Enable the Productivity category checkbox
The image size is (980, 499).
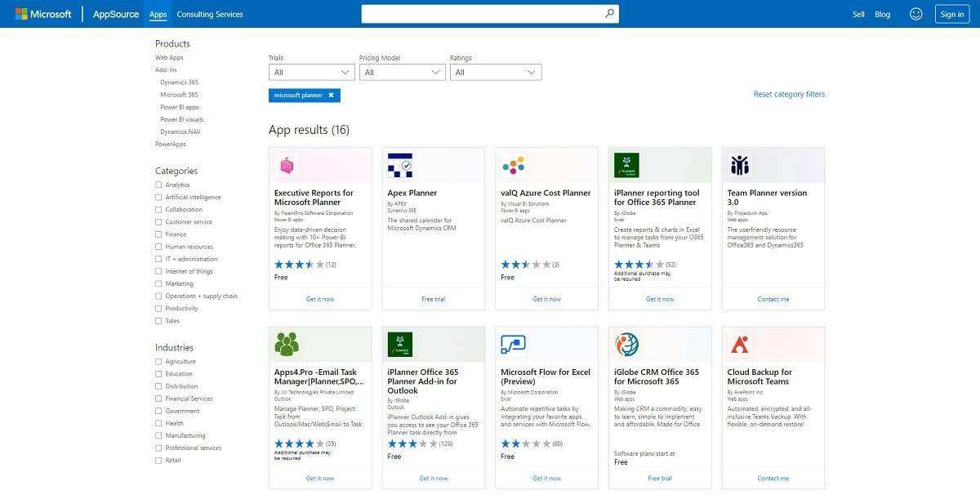(x=158, y=309)
